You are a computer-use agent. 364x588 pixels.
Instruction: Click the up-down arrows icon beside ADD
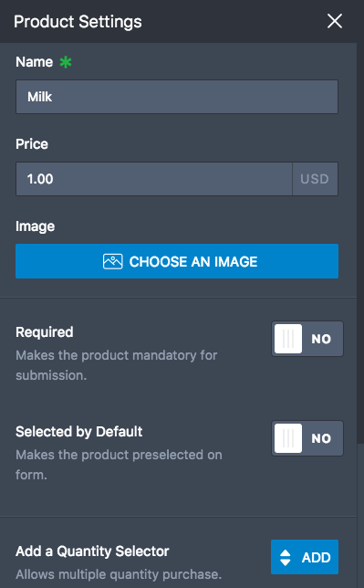pos(286,557)
